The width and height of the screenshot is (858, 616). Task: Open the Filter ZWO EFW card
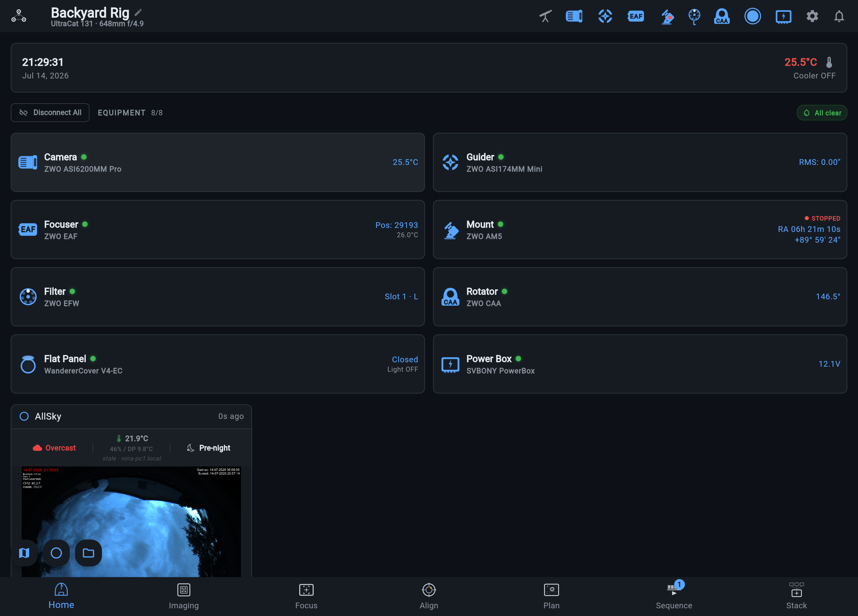[x=218, y=297]
